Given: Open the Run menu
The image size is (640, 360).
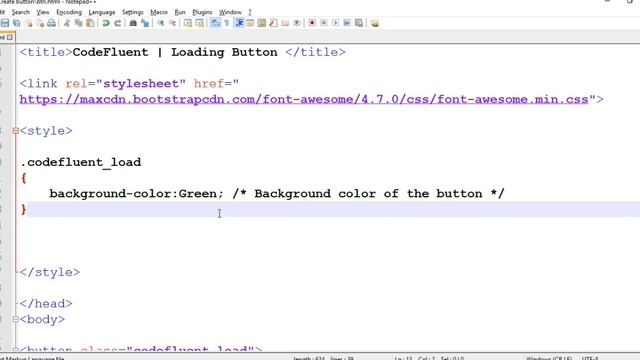Looking at the screenshot, I should 180,12.
